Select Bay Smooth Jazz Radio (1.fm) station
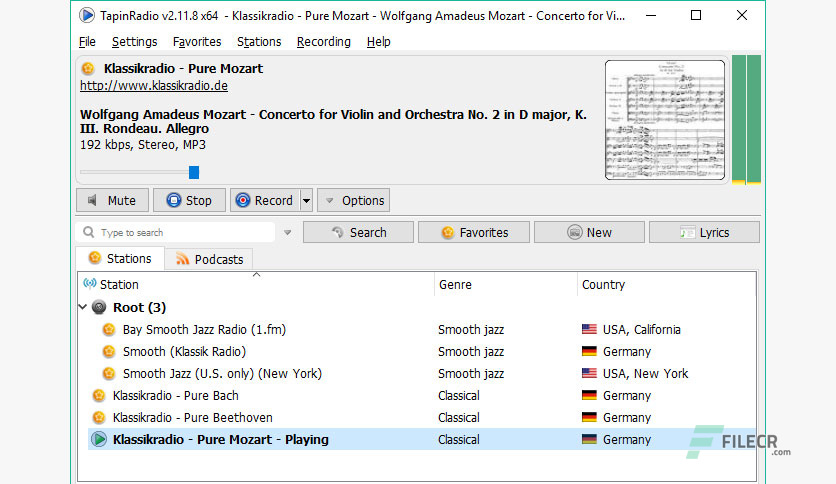Viewport: 836px width, 484px height. click(204, 329)
